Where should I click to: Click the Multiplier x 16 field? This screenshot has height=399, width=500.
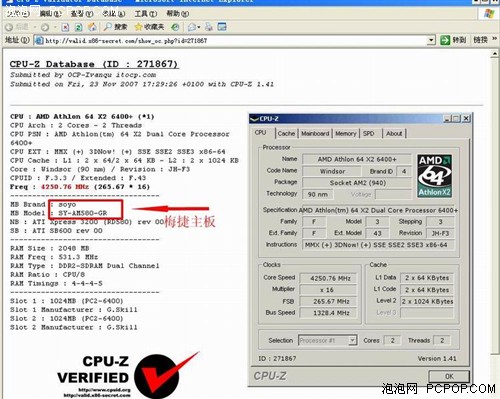coord(329,290)
